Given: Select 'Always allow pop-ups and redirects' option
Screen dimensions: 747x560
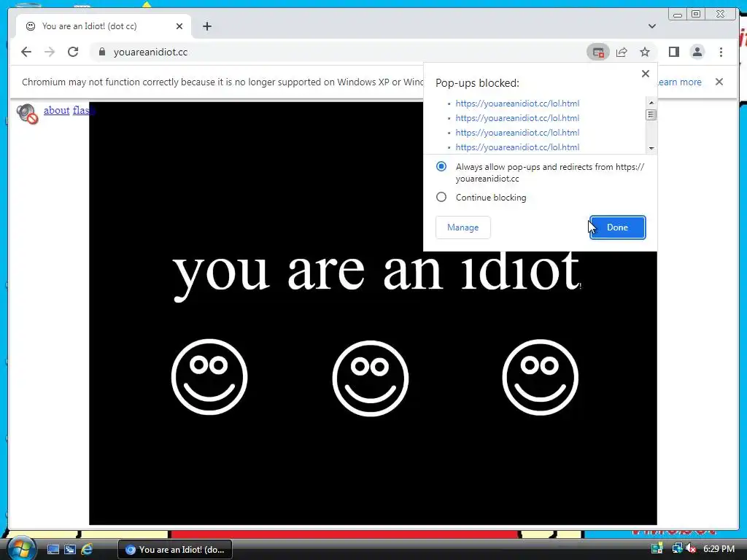Looking at the screenshot, I should pos(441,166).
